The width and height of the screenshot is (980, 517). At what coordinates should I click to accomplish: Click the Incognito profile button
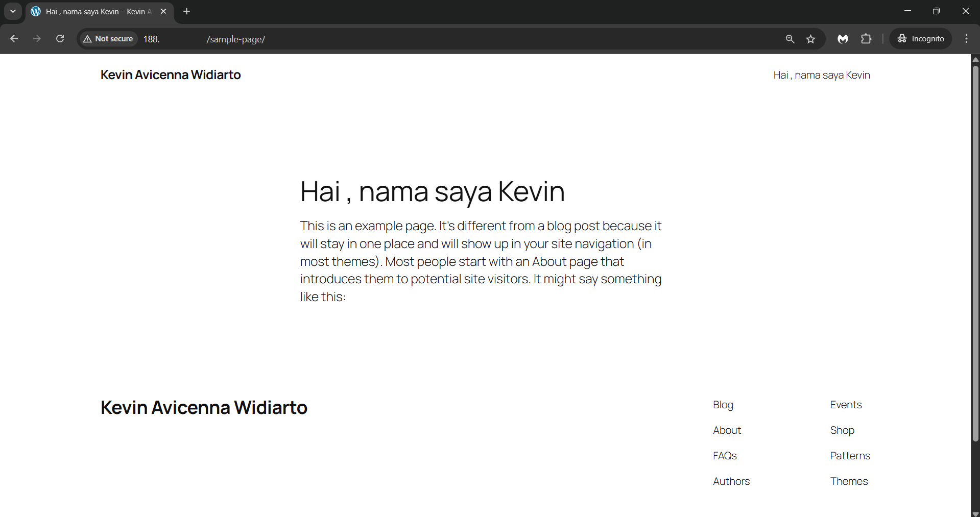[x=920, y=39]
